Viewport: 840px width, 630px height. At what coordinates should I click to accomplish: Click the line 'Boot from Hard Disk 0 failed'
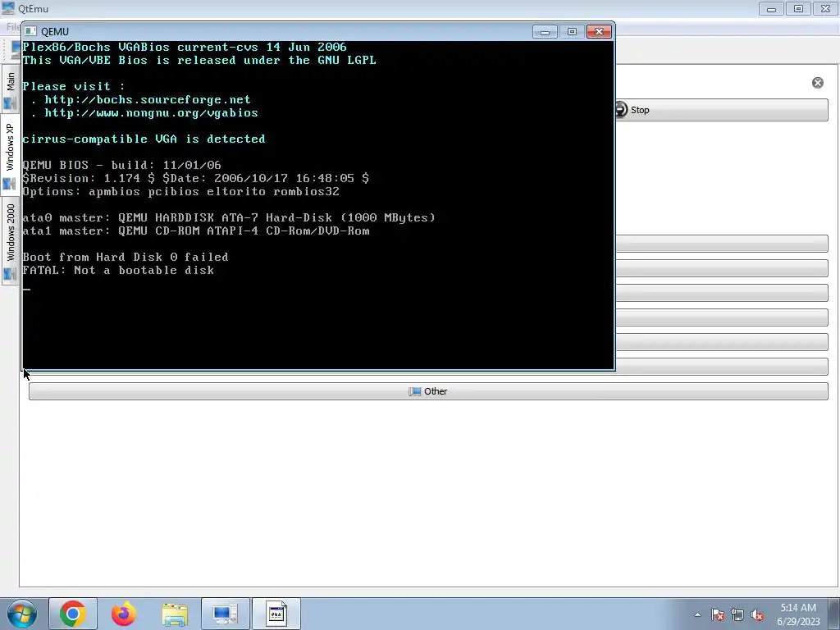coord(126,257)
